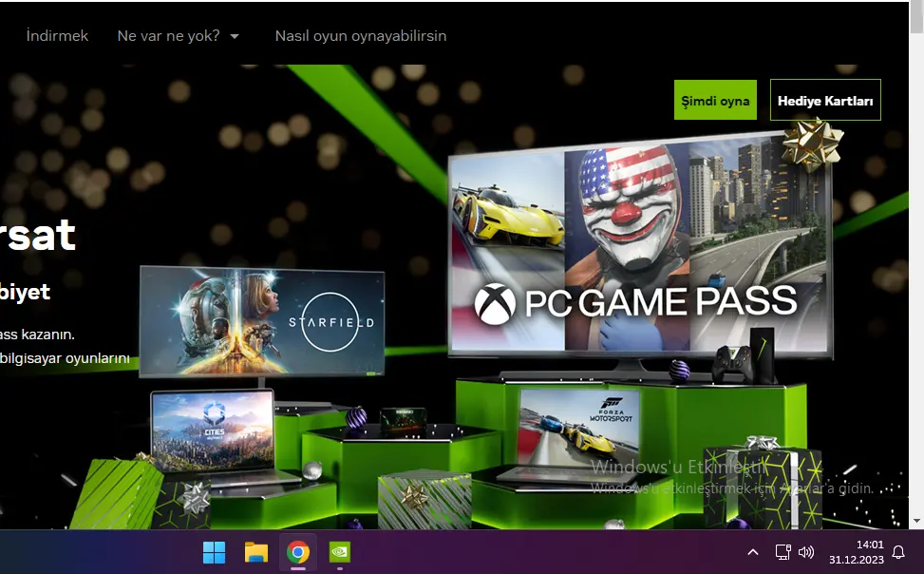Screen dimensions: 924x574
Task: Click the Cities Skylines laptop image
Action: [x=214, y=431]
